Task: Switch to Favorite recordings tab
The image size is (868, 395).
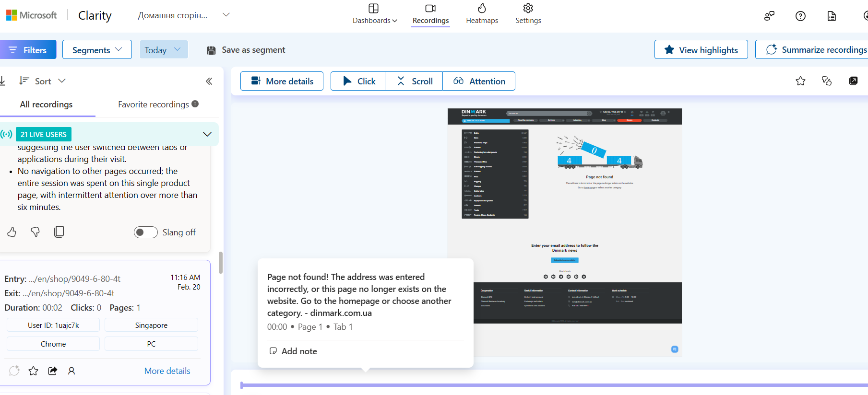Action: click(x=154, y=105)
